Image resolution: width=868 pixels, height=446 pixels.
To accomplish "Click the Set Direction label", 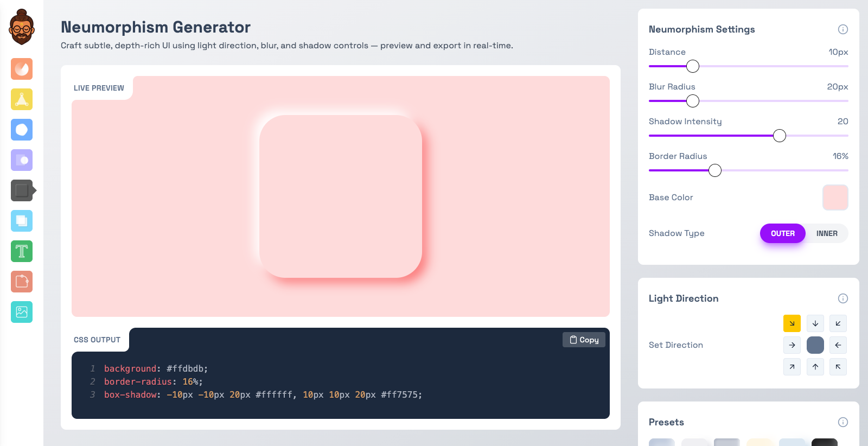I will (676, 345).
